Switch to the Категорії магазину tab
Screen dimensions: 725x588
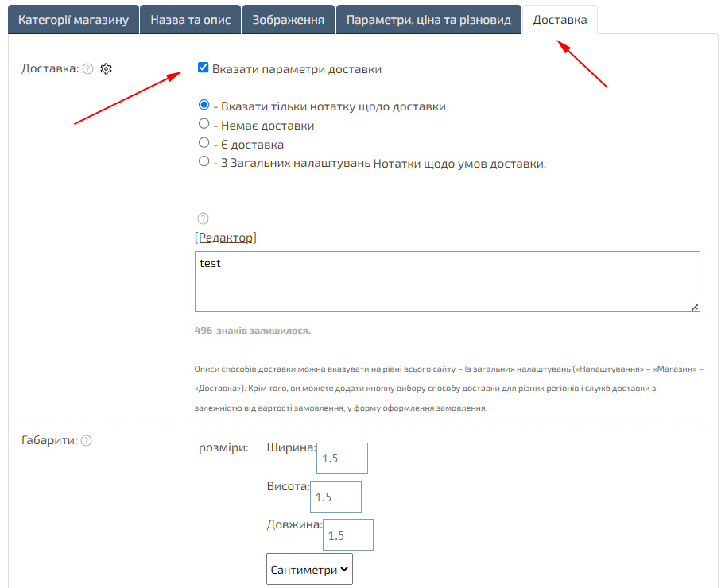point(73,20)
